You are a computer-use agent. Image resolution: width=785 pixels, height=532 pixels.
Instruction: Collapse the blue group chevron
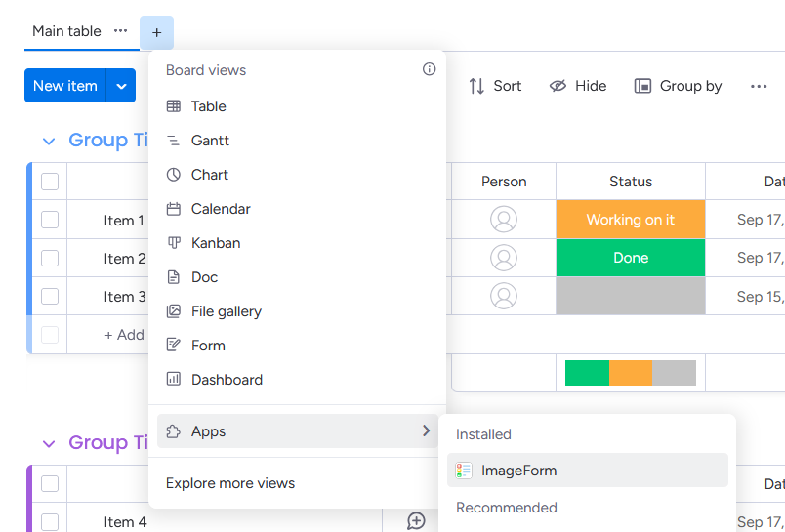pyautogui.click(x=49, y=142)
